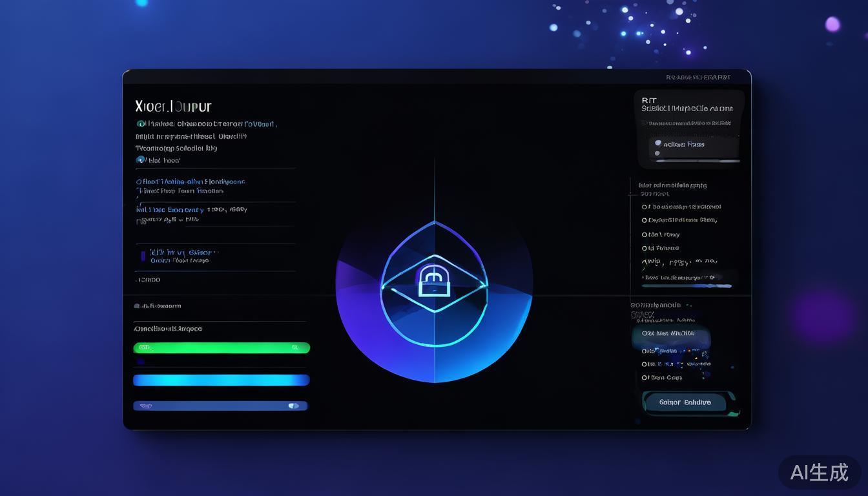Toggle the switch on the bottom dark blue bar
Image resolution: width=868 pixels, height=496 pixels.
coord(294,406)
